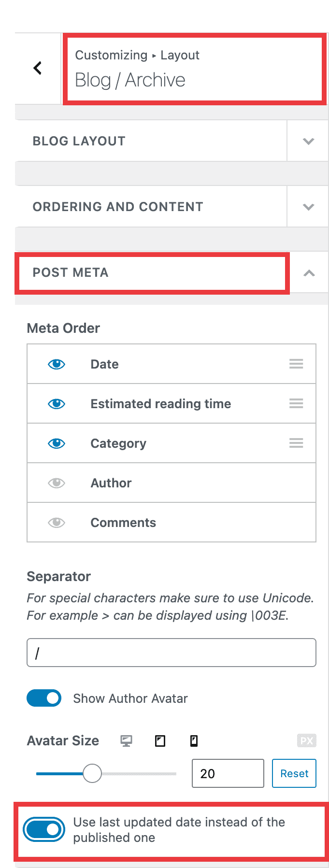Click the Avatar Size number input

point(228,773)
